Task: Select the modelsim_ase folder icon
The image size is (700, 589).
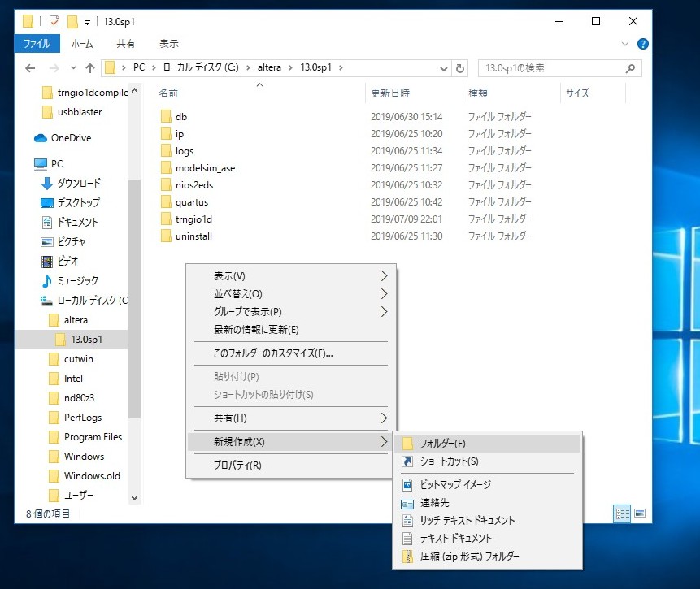Action: click(166, 168)
